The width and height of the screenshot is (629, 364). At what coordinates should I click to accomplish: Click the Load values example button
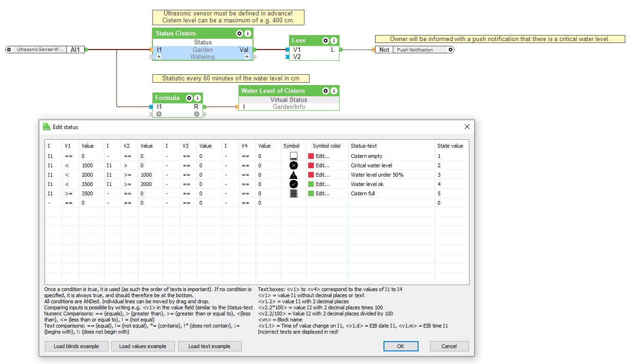point(143,346)
